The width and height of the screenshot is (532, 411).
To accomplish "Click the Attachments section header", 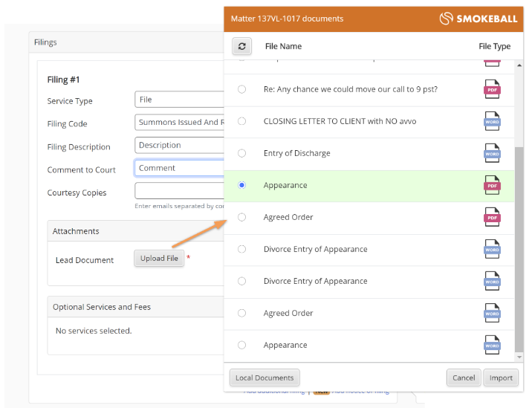I will pyautogui.click(x=136, y=231).
